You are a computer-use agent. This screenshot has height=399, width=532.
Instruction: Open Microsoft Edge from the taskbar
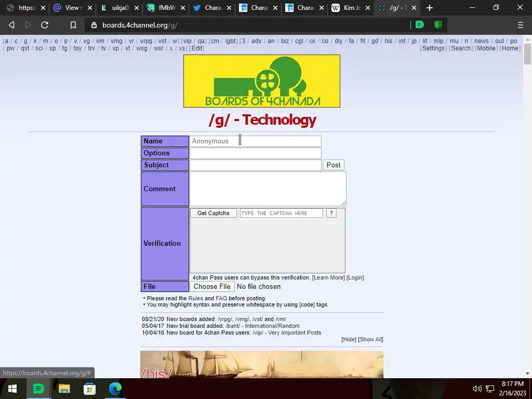[115, 389]
